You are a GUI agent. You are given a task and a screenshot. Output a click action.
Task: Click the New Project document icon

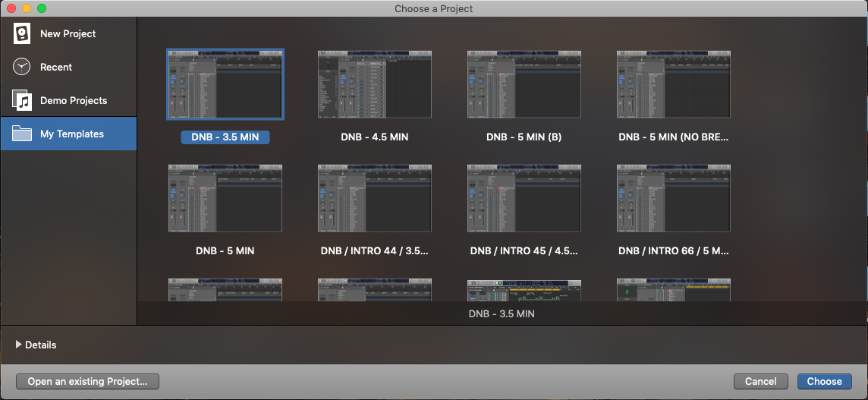(x=22, y=34)
